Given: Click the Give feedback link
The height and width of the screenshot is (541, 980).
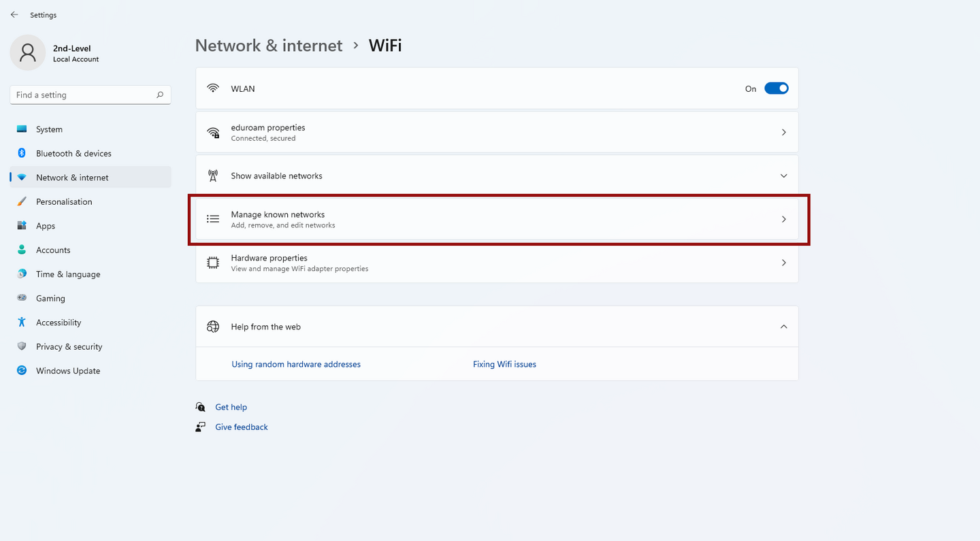Looking at the screenshot, I should click(242, 427).
